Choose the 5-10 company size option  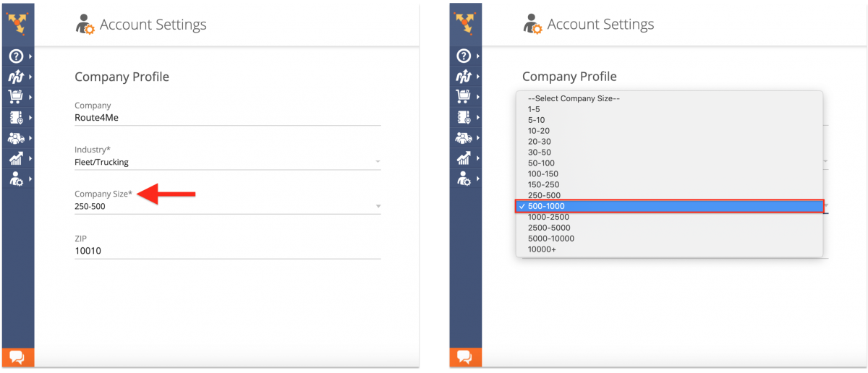tap(669, 120)
